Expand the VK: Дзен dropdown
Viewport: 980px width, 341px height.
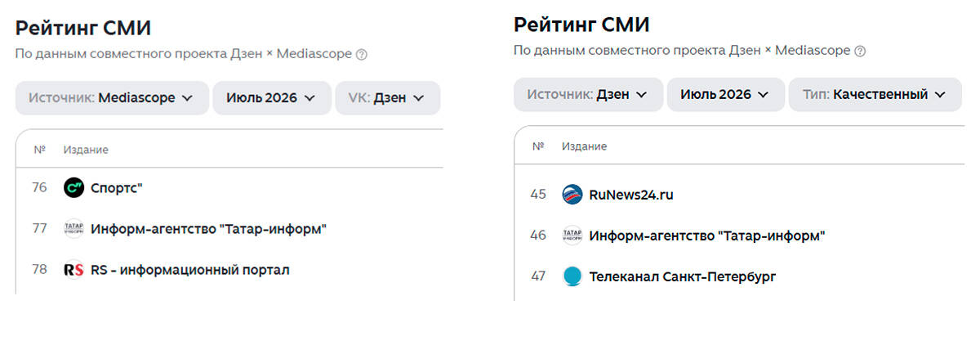pyautogui.click(x=388, y=98)
